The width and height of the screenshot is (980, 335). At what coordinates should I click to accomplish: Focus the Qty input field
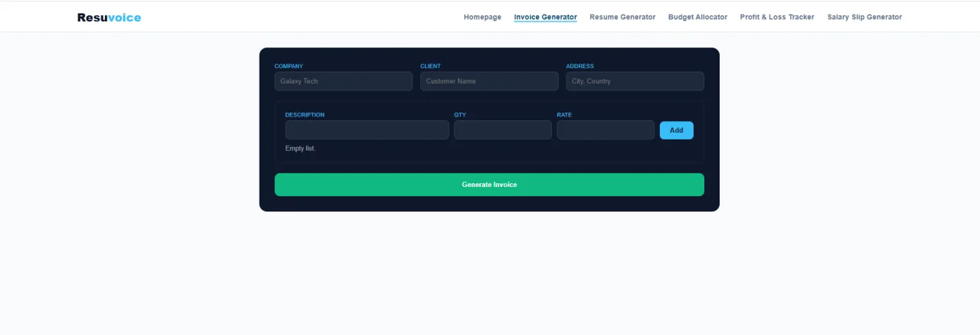coord(502,130)
